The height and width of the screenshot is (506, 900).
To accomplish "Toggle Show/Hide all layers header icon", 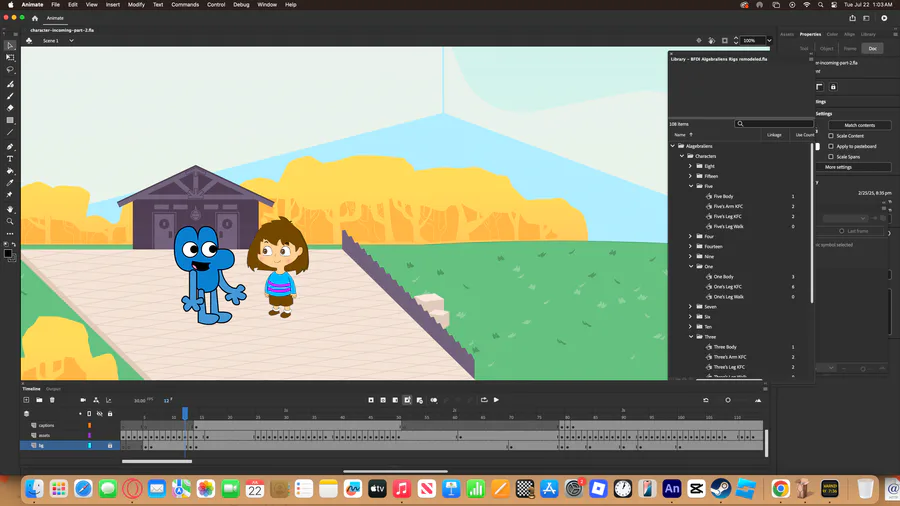I will (x=99, y=414).
